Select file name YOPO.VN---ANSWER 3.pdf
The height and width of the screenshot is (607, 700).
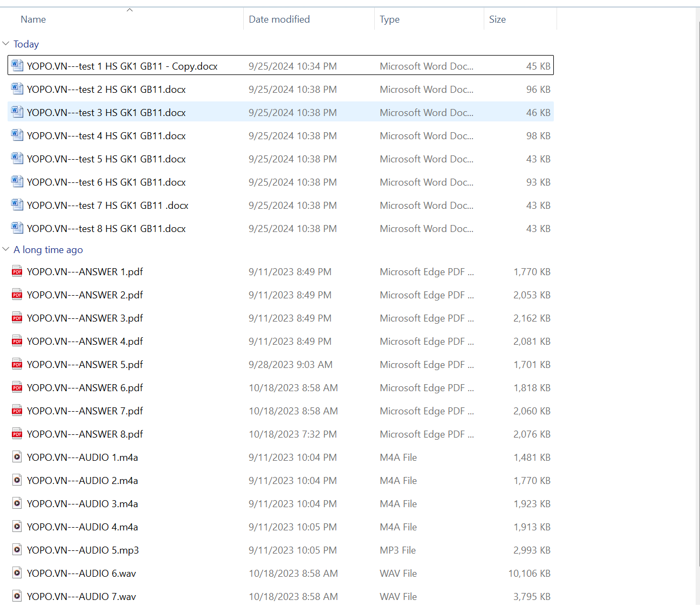(x=85, y=318)
